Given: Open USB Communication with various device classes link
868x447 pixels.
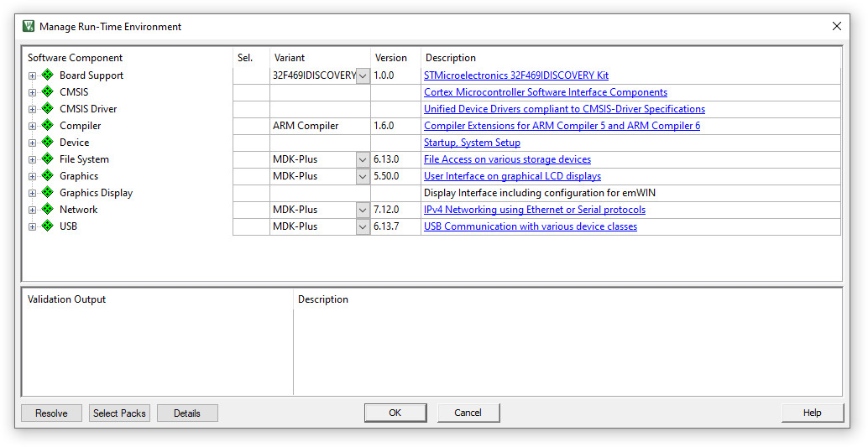Looking at the screenshot, I should (531, 226).
